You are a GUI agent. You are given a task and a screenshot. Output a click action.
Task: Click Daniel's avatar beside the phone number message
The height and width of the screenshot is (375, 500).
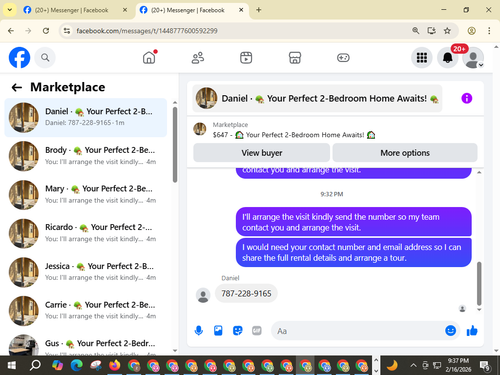(x=203, y=296)
